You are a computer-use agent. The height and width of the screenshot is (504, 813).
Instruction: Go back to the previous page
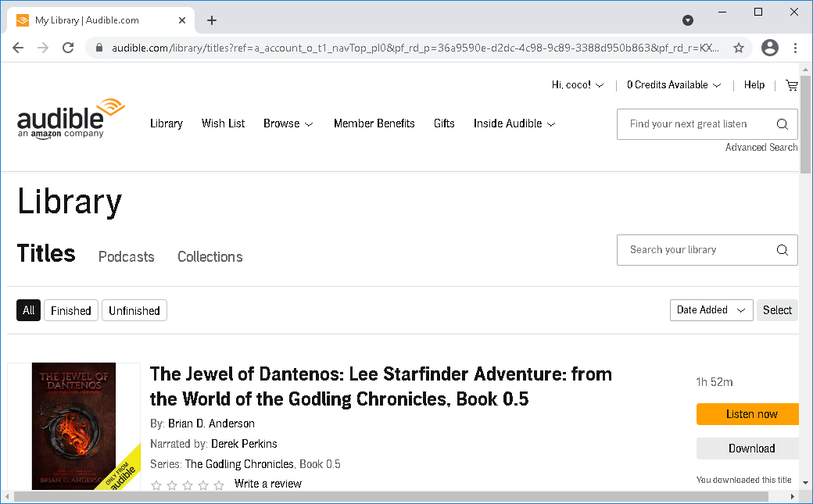coord(18,48)
